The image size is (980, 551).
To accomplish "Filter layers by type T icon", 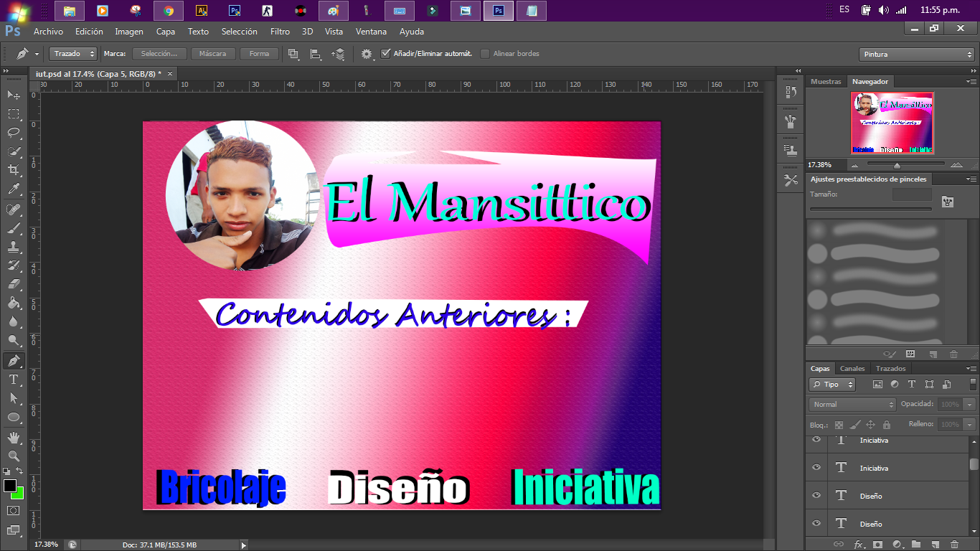I will tap(912, 385).
